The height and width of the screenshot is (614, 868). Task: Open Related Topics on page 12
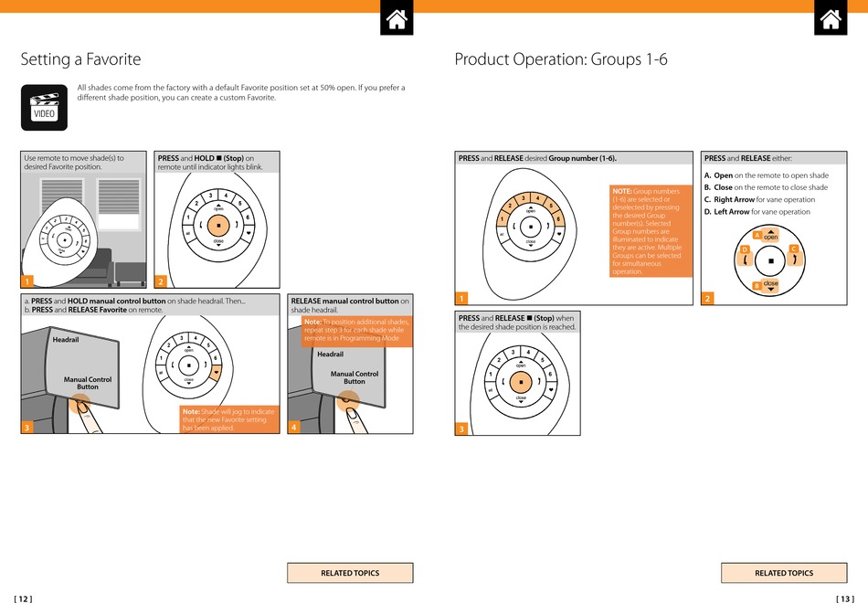(x=350, y=573)
